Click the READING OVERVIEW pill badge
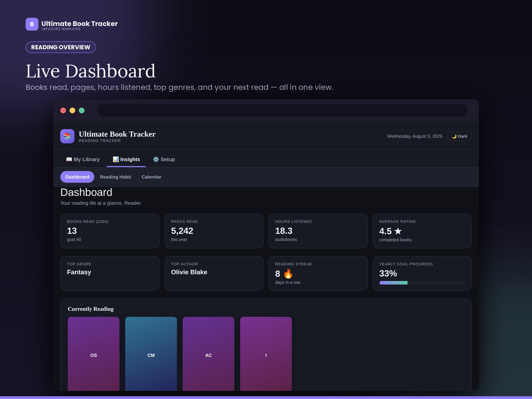 pos(61,47)
